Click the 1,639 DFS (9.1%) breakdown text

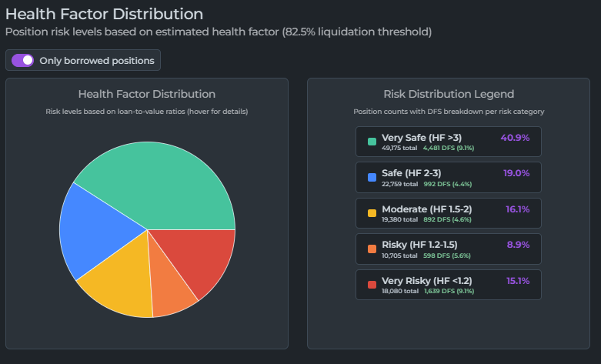click(449, 292)
